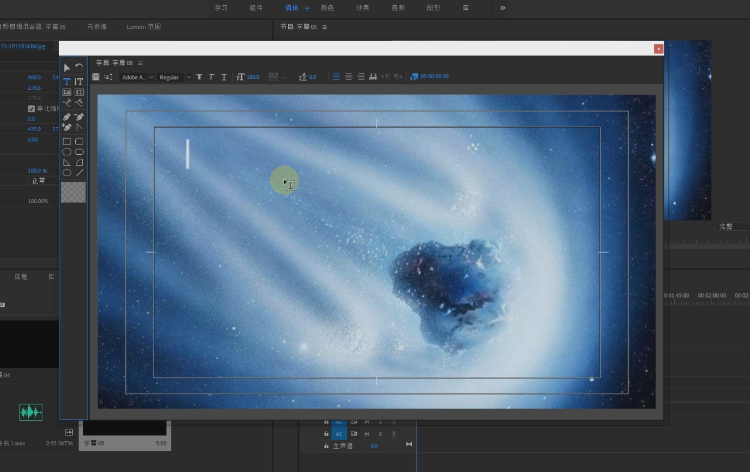
Task: Toggle italic text style
Action: [211, 77]
